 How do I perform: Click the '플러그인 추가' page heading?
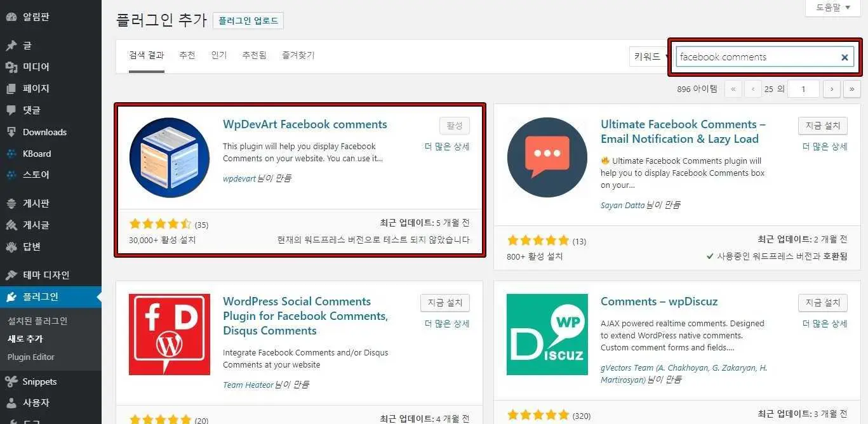(162, 20)
